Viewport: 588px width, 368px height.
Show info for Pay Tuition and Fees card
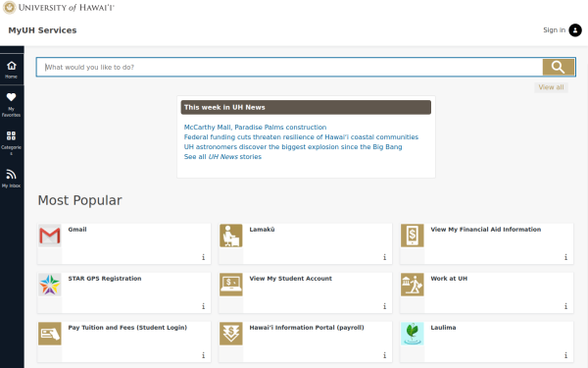(x=203, y=355)
